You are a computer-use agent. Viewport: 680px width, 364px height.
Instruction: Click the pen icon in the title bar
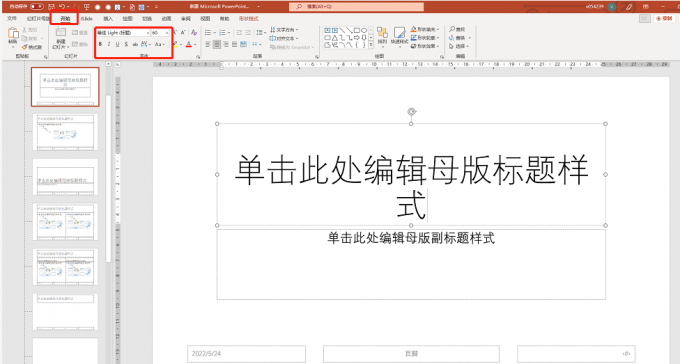coord(629,7)
